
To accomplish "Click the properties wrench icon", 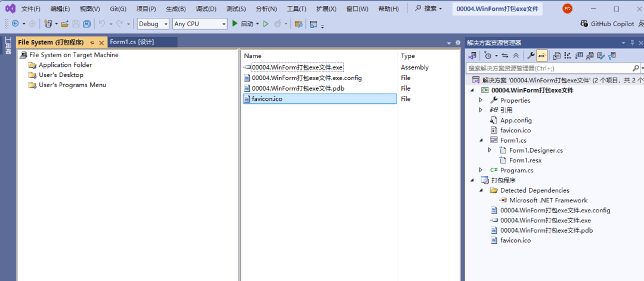I will [531, 55].
